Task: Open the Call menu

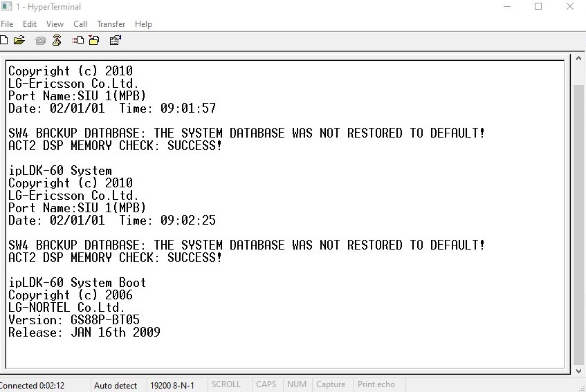Action: [80, 24]
